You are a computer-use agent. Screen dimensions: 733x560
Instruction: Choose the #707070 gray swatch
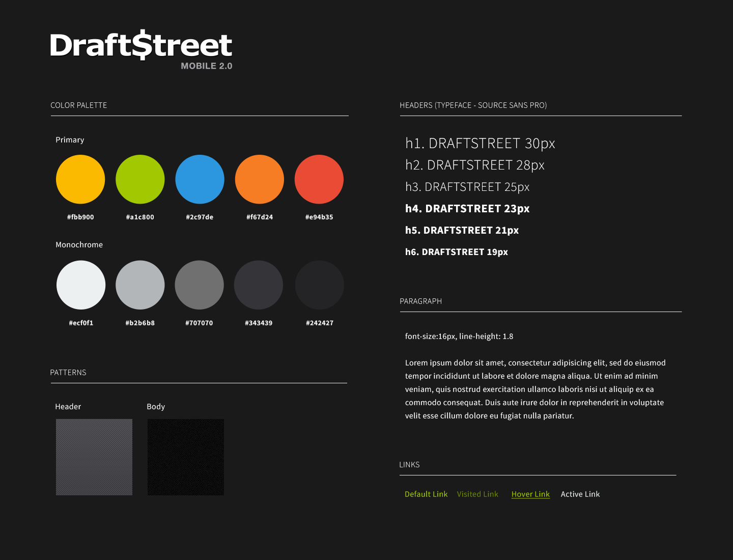click(199, 285)
